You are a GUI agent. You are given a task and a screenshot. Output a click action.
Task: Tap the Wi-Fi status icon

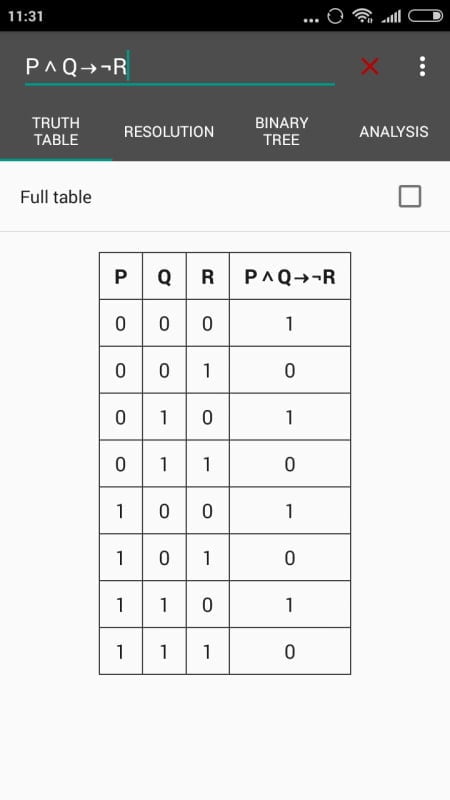coord(362,16)
